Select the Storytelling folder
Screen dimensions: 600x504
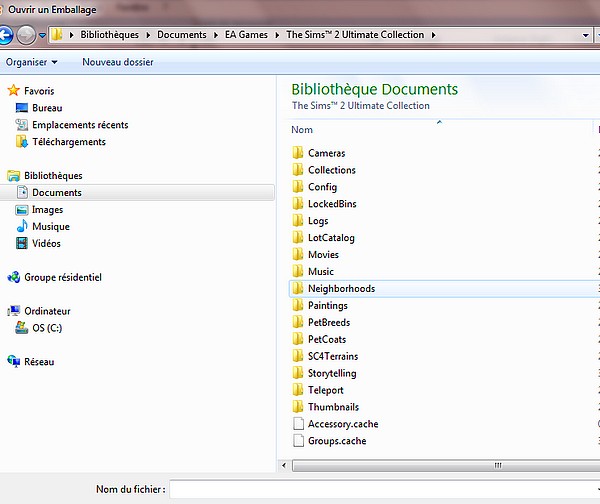[324, 373]
